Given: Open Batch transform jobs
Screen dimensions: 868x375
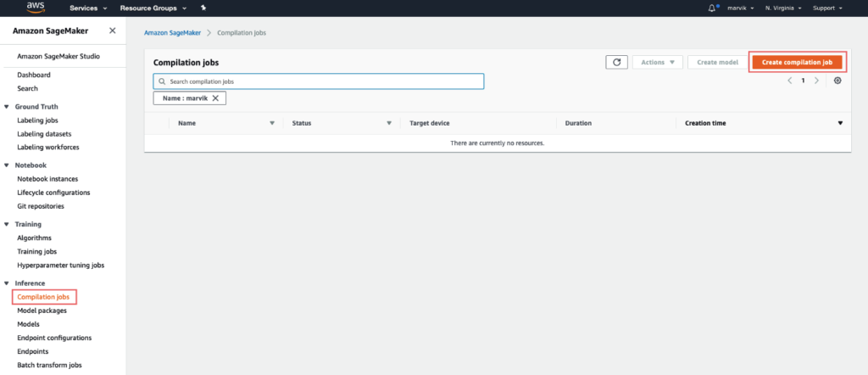Looking at the screenshot, I should coord(50,365).
